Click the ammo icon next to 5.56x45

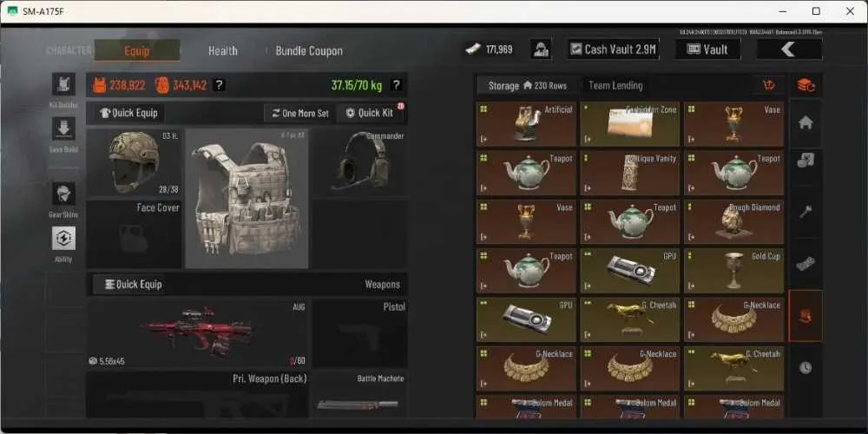[93, 361]
